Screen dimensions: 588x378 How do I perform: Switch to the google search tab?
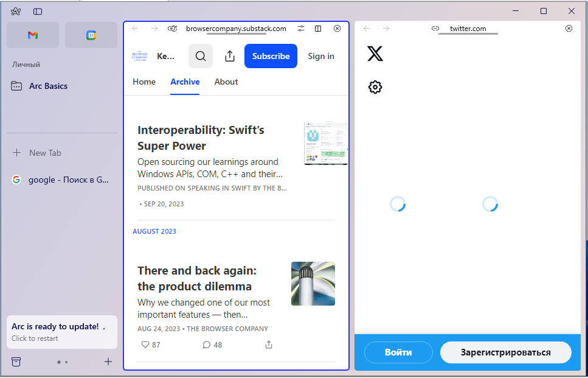[61, 180]
